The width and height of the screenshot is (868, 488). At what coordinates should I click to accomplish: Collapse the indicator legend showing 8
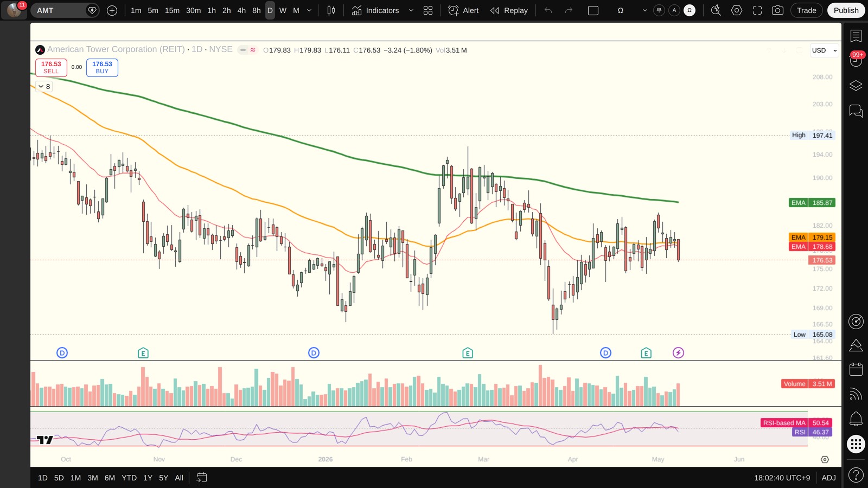pyautogui.click(x=44, y=86)
